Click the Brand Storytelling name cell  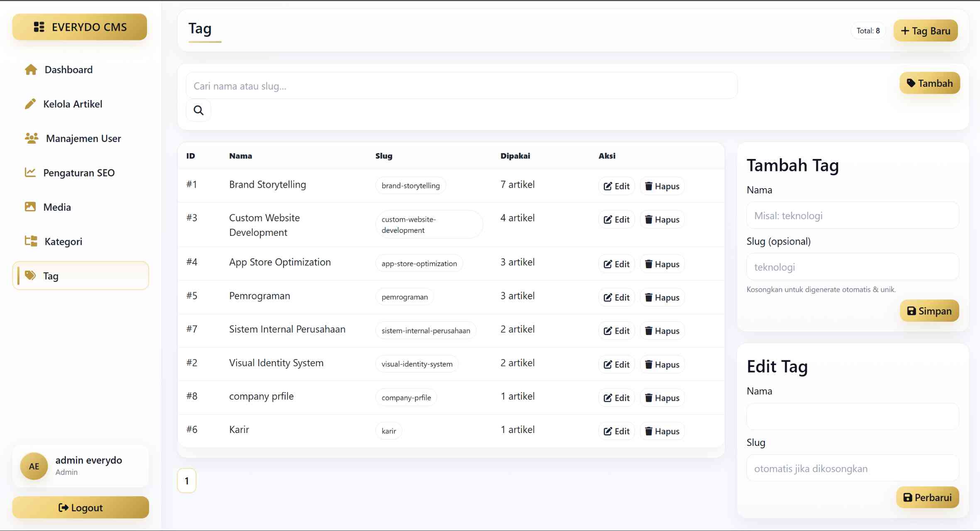click(x=267, y=185)
